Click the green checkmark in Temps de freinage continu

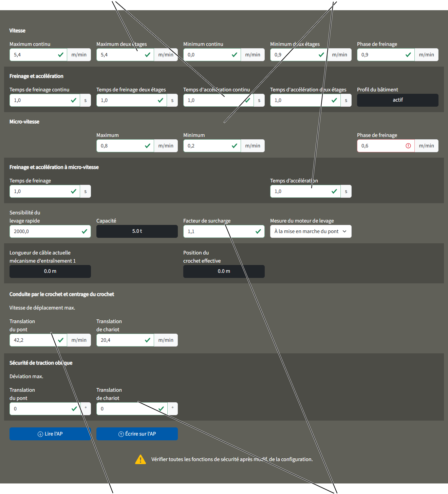[x=74, y=100]
